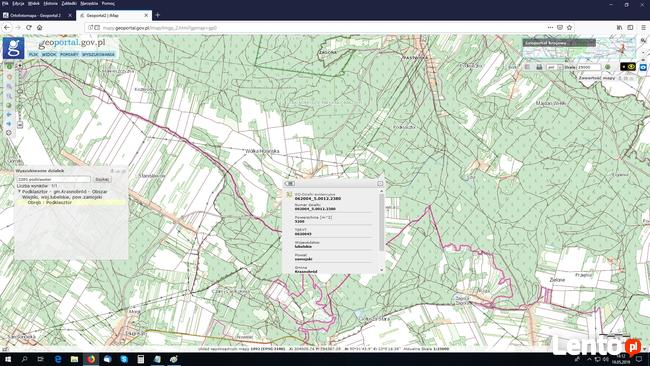Toggle the yellow eye high-contrast mode
This screenshot has height=366, width=650.
pos(631,66)
